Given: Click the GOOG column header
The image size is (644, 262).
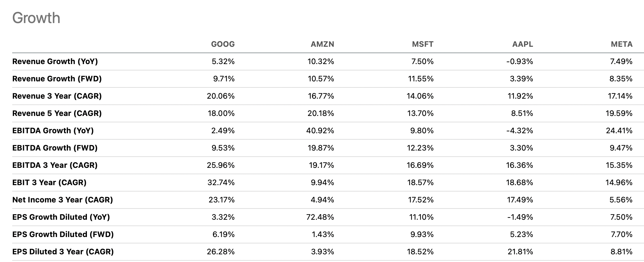Looking at the screenshot, I should pyautogui.click(x=223, y=44).
